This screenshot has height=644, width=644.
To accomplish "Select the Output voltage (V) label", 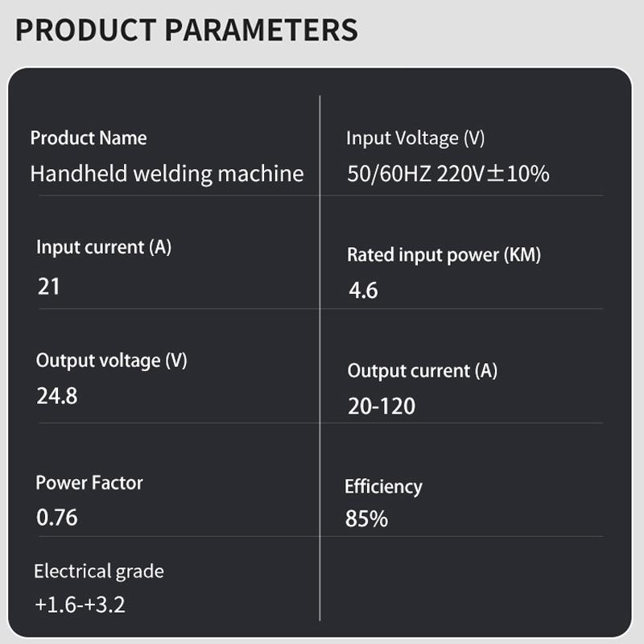I will tap(111, 360).
